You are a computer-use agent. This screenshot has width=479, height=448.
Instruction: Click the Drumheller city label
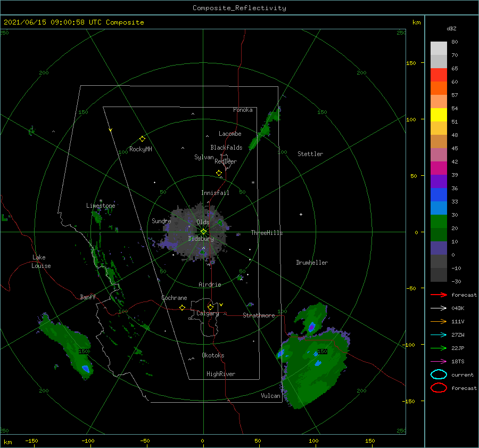[x=312, y=263]
